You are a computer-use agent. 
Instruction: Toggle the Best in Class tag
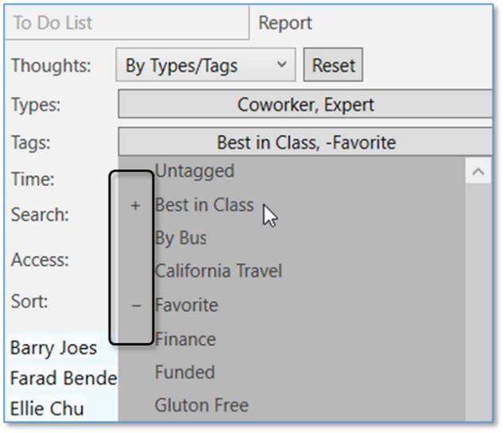[204, 205]
